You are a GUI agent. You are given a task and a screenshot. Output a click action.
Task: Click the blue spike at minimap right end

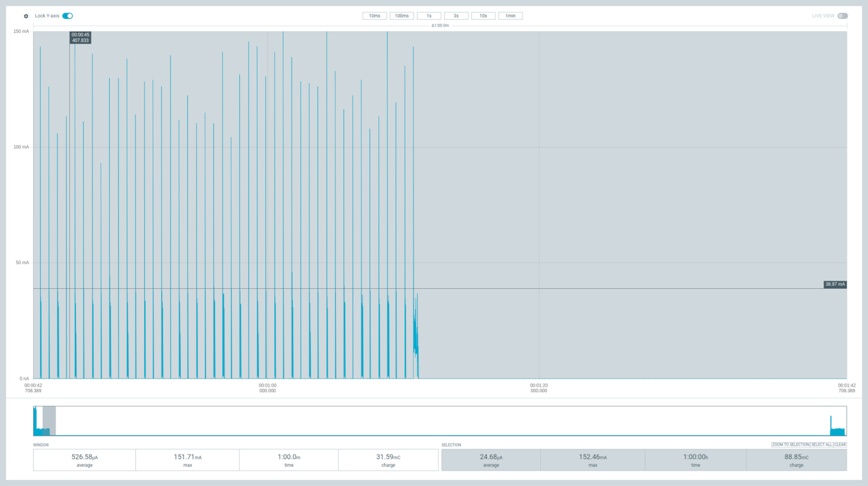(x=831, y=425)
